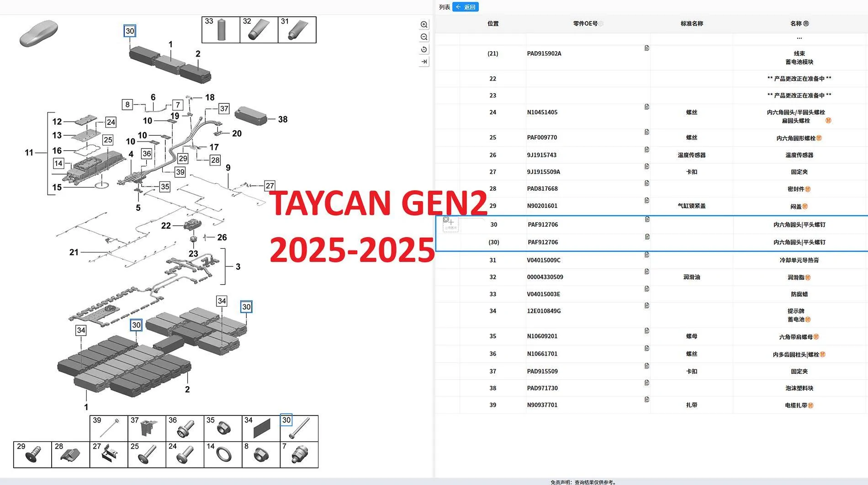The image size is (868, 485).
Task: Zoom in on the parts diagram
Action: 424,25
